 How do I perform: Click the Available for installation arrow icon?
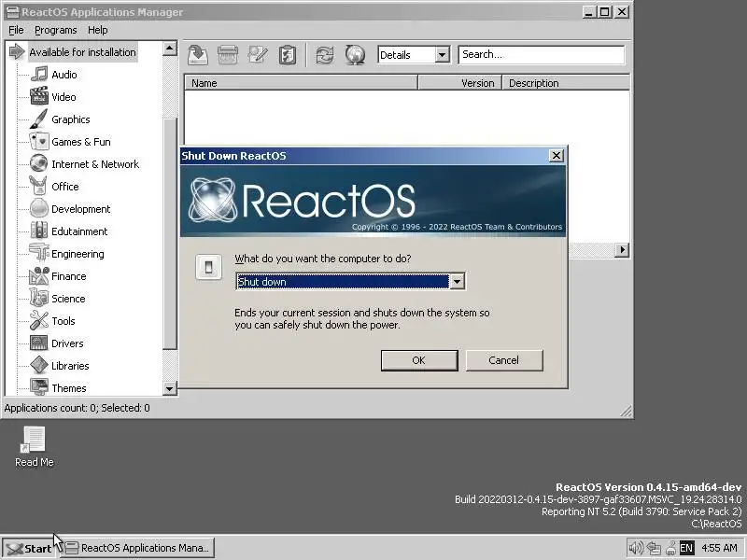pos(17,51)
